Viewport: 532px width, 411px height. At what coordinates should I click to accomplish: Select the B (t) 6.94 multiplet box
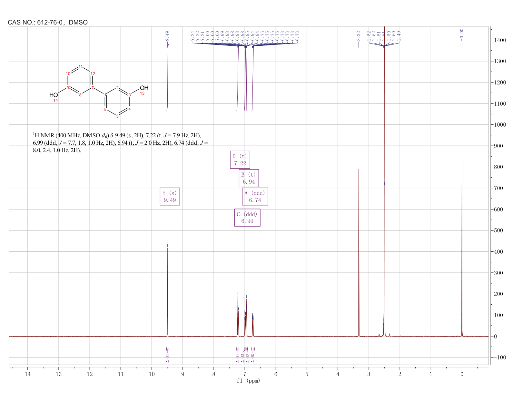click(249, 178)
